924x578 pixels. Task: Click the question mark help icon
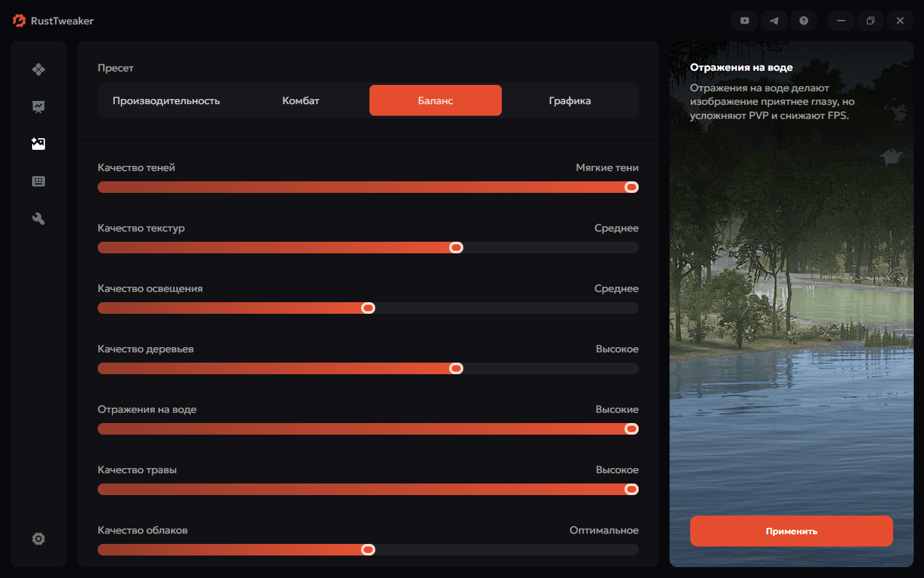click(x=803, y=21)
